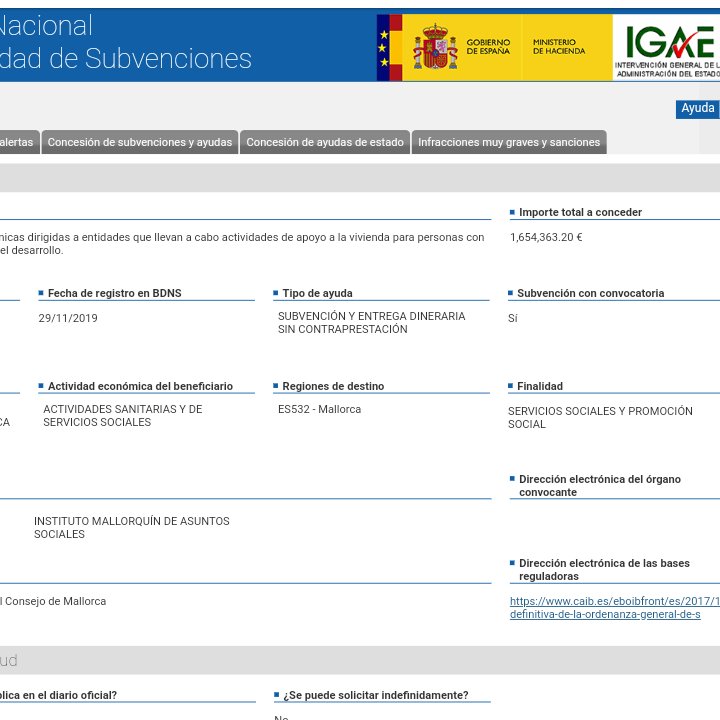This screenshot has width=720, height=720.
Task: Select SERVICIOS SOCIALES Y PROMOCIÓN SOCIAL value
Action: click(x=600, y=417)
